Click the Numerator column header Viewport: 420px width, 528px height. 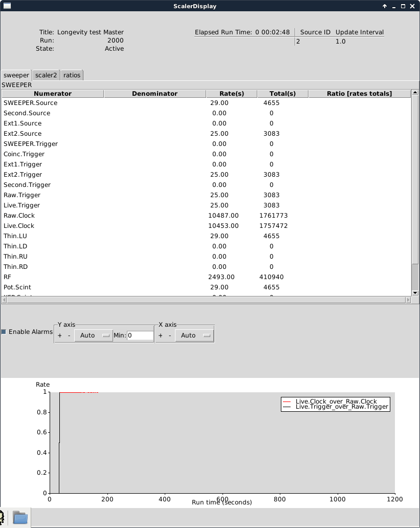point(53,94)
